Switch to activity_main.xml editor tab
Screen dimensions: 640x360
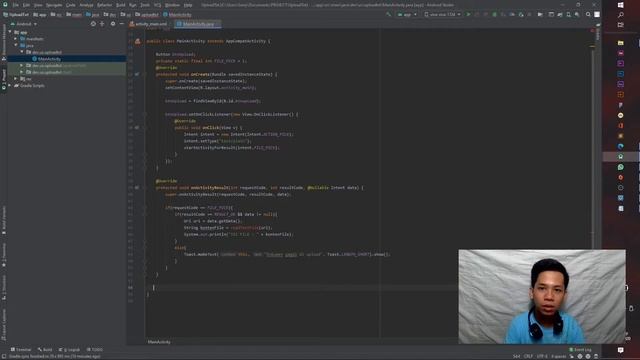coord(148,24)
